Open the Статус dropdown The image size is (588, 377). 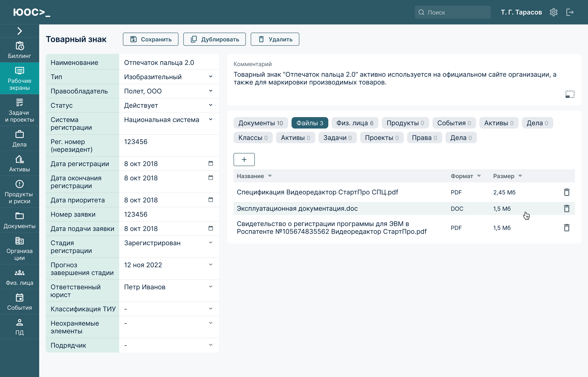(210, 105)
